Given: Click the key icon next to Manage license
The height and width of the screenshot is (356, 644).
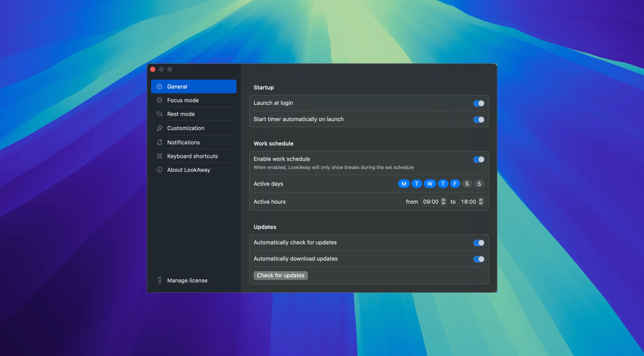Looking at the screenshot, I should (x=159, y=280).
